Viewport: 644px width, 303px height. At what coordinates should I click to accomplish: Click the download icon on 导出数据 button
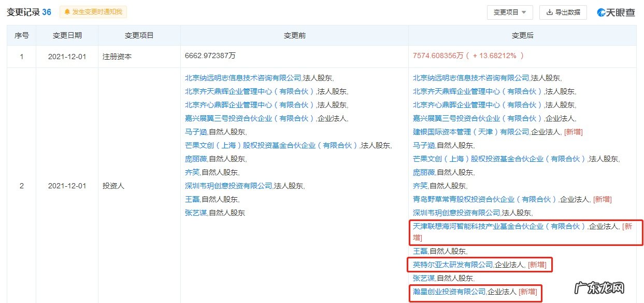[551, 12]
